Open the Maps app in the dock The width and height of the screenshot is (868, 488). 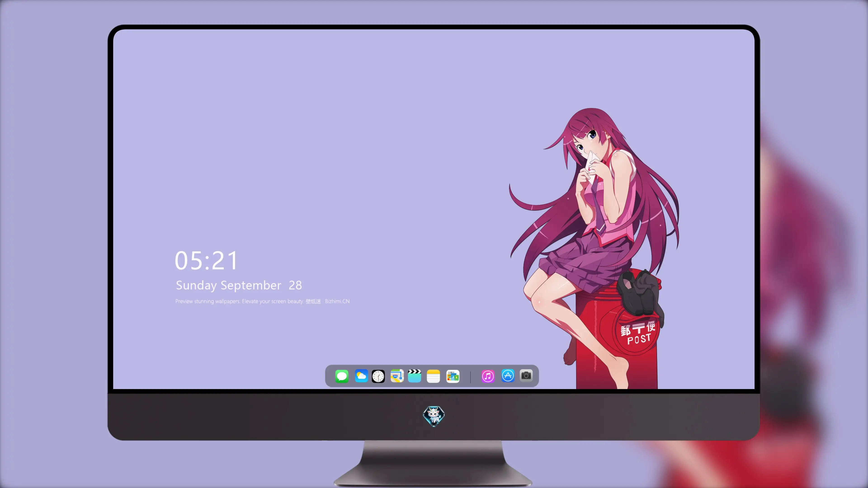(x=397, y=376)
